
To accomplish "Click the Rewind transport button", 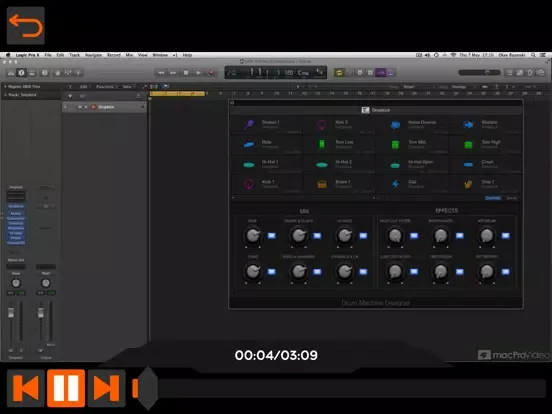I will pos(161,73).
